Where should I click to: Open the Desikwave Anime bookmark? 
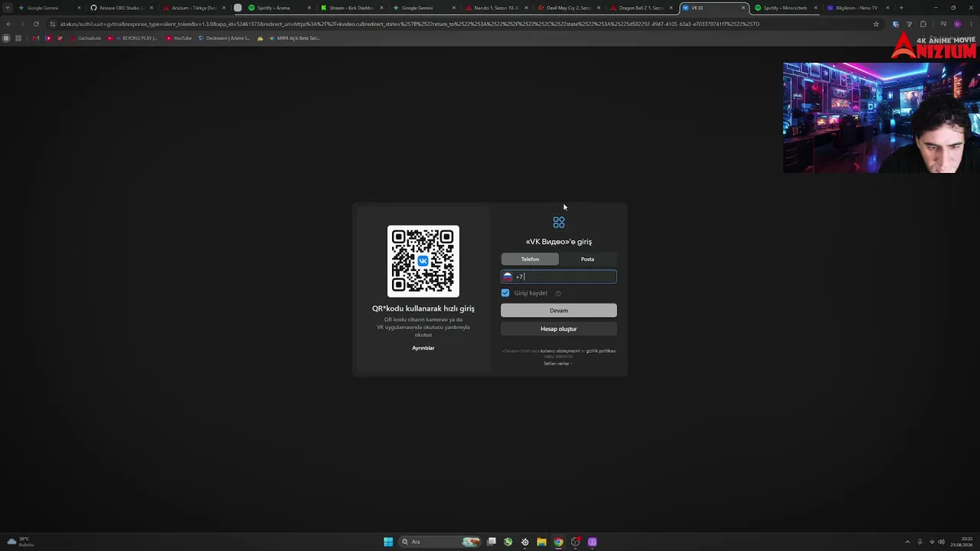[224, 38]
